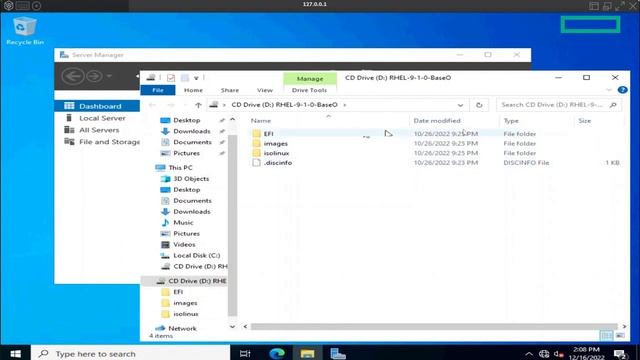Open Downloads in Quick access
This screenshot has height=360, width=640.
[192, 131]
